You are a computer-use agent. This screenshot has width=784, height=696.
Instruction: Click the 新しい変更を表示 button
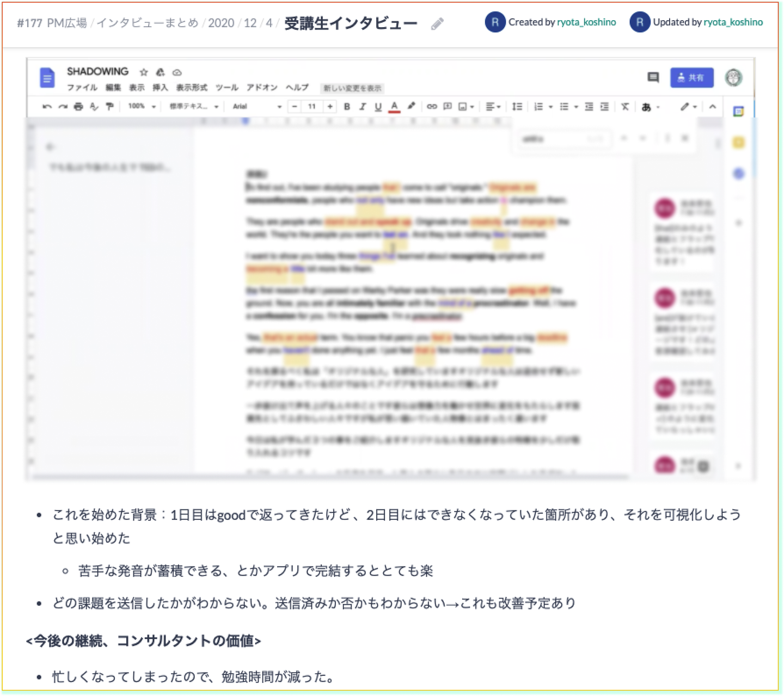(x=352, y=88)
